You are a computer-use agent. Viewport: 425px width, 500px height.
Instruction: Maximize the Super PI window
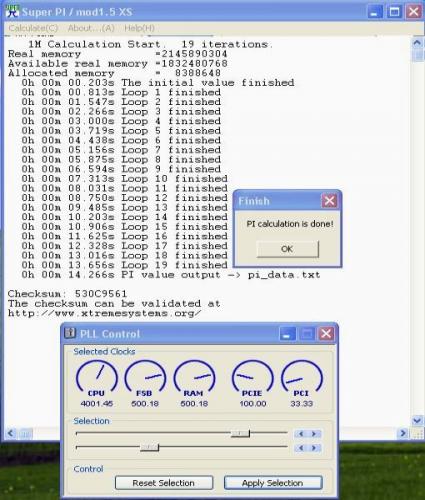click(394, 12)
